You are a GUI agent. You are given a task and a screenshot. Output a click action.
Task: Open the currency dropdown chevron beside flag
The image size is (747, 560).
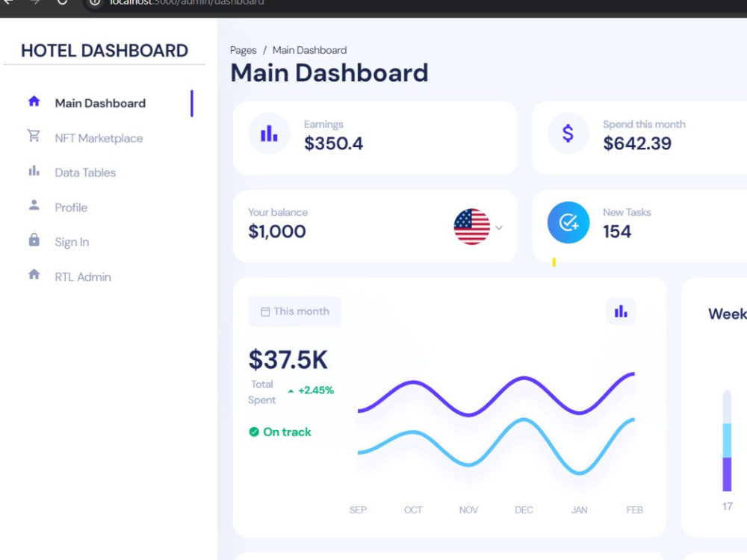point(499,228)
